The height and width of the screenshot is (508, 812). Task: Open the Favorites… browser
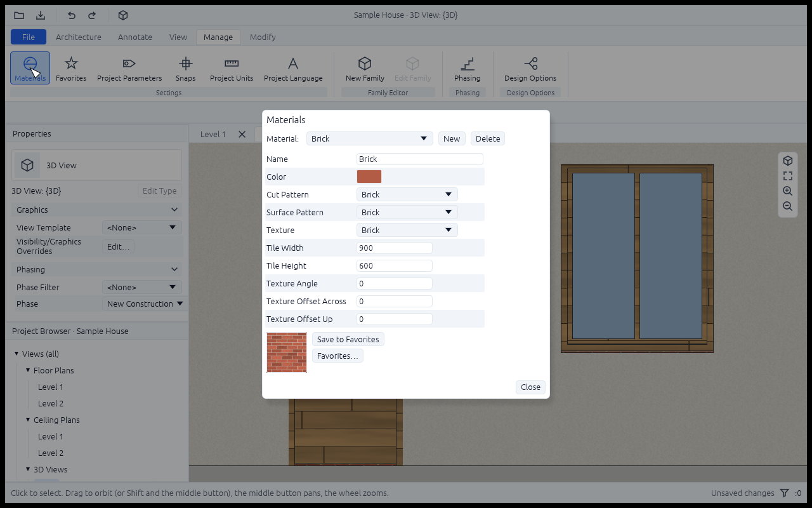point(337,356)
